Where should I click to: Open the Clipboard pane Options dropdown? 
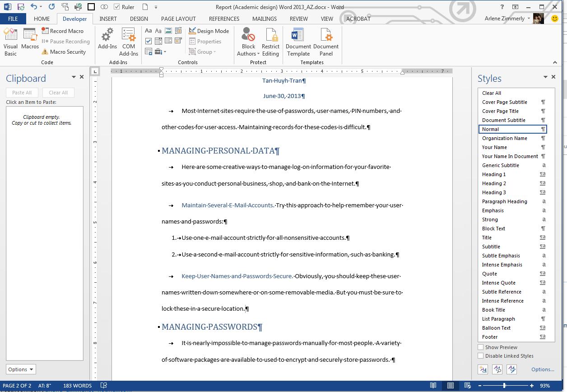tap(20, 369)
